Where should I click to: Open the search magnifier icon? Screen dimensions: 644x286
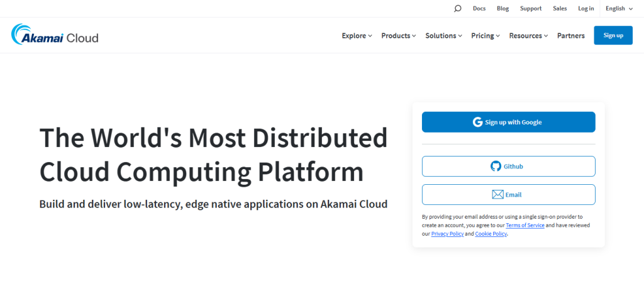[458, 9]
